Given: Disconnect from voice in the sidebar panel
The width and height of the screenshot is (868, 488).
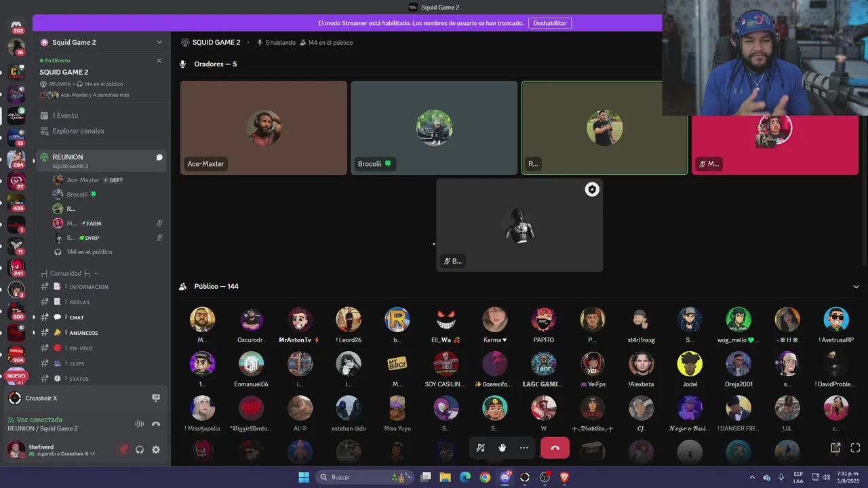Looking at the screenshot, I should tap(156, 424).
